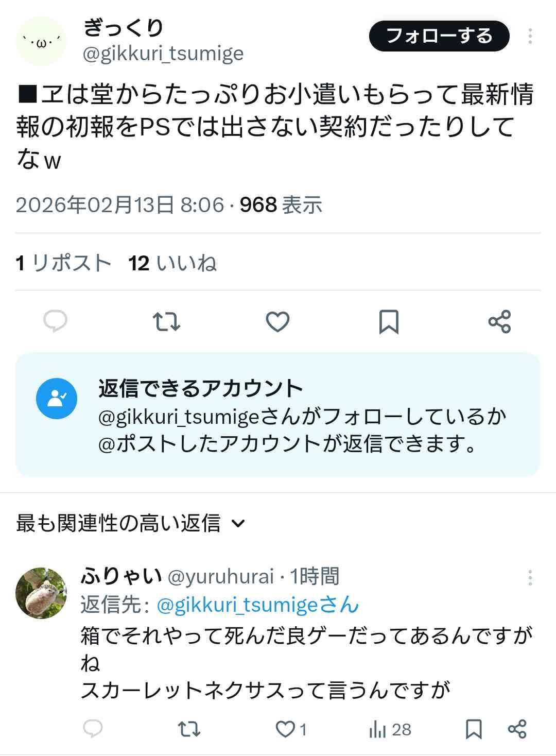Image resolution: width=556 pixels, height=756 pixels.
Task: Reply to ふりゃい's comment
Action: 93,729
